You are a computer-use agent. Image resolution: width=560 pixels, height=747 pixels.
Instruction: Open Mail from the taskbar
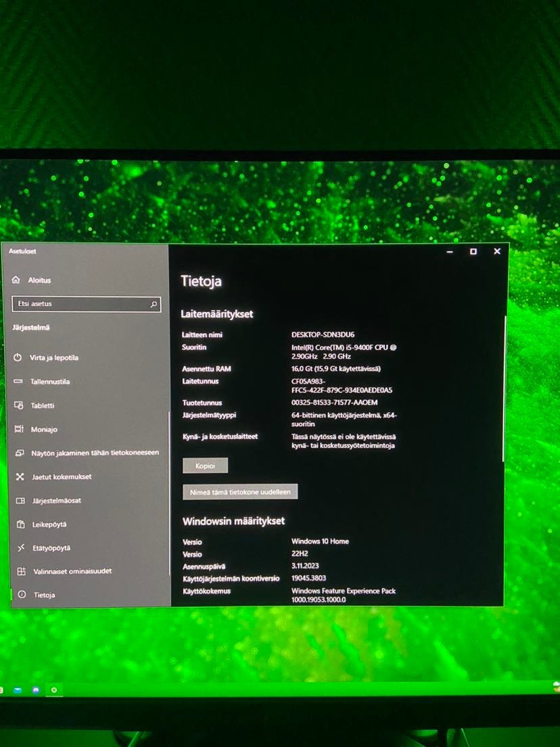(x=18, y=689)
